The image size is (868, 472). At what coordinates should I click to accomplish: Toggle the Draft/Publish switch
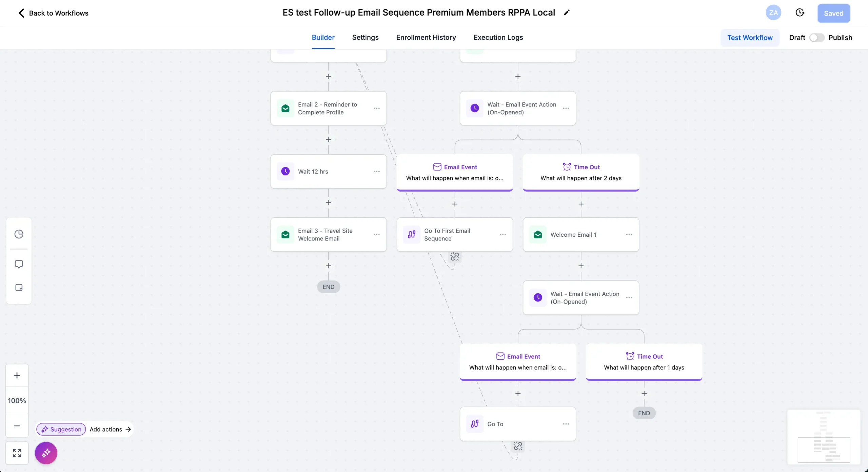(816, 38)
